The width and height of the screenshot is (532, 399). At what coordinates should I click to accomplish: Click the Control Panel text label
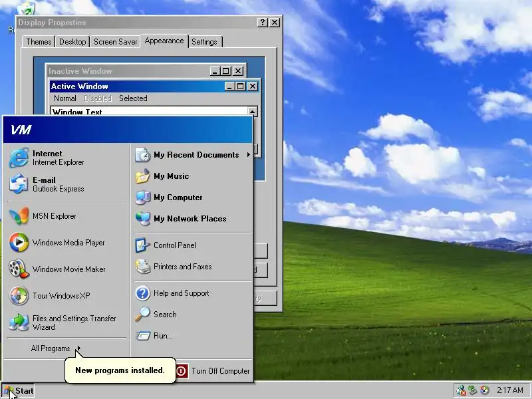coord(175,245)
